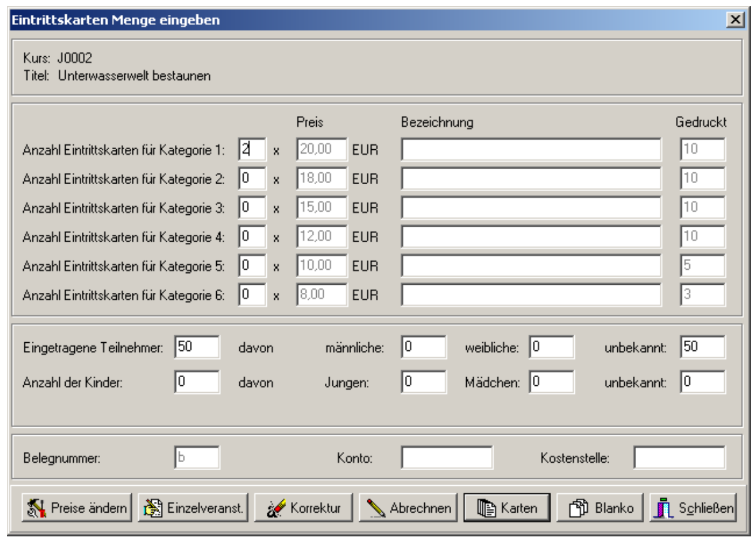
Task: Click the Konto input field
Action: [447, 458]
